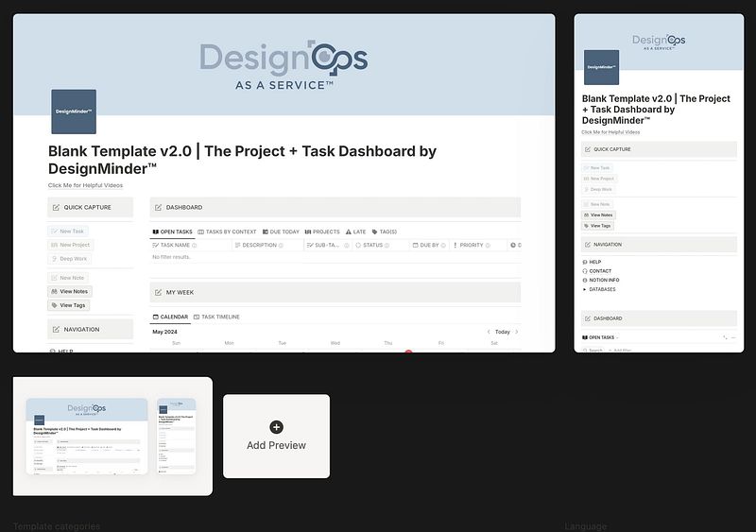Click 'May 2024' label in desktop preview
The width and height of the screenshot is (756, 532).
pos(164,332)
